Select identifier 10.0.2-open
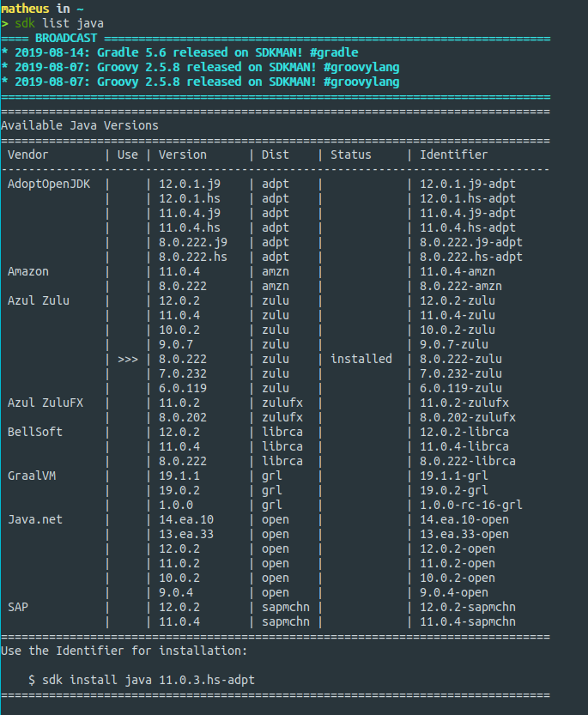Viewport: 588px width, 715px height. [x=457, y=578]
